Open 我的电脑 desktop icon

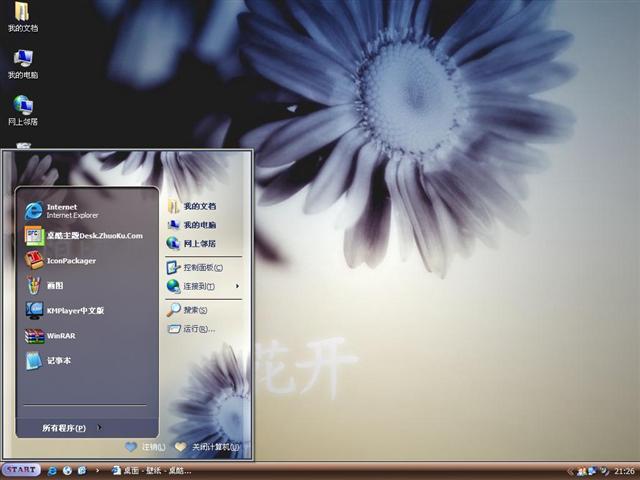(22, 61)
